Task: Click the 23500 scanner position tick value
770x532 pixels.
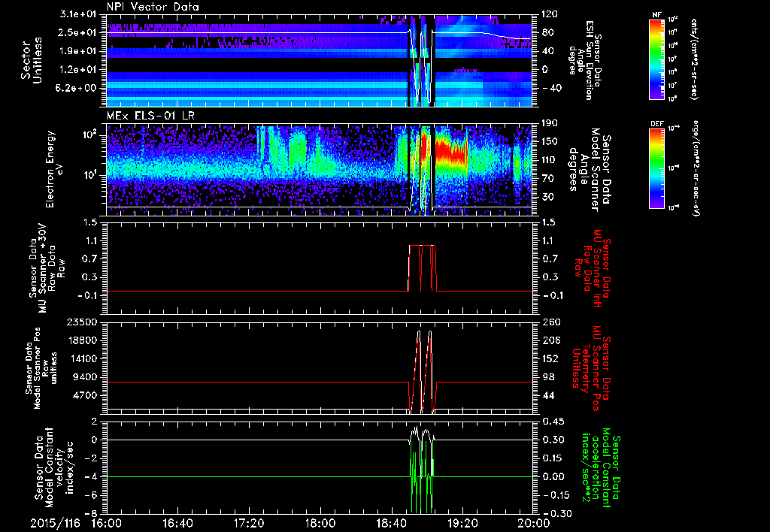Action: [83, 322]
